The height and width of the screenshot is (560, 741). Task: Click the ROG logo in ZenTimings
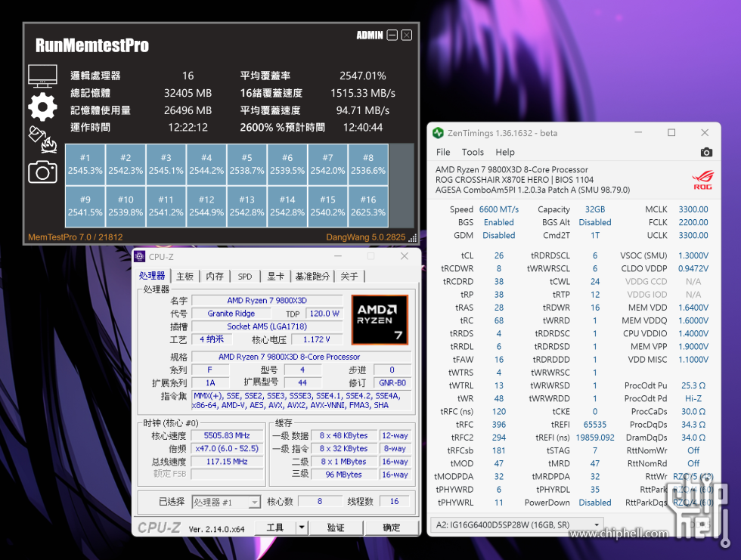[x=702, y=180]
